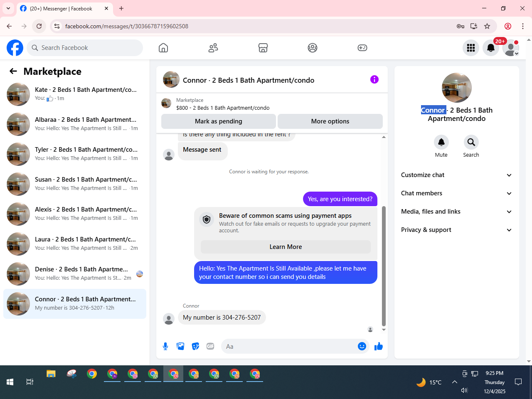Viewport: 532px width, 399px height.
Task: Open the tab search dropdown arrow
Action: pyautogui.click(x=8, y=8)
